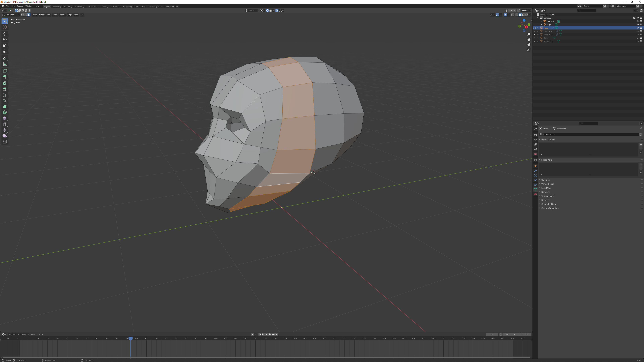The image size is (644, 362).
Task: Open the timeline Playback menu
Action: point(13,334)
